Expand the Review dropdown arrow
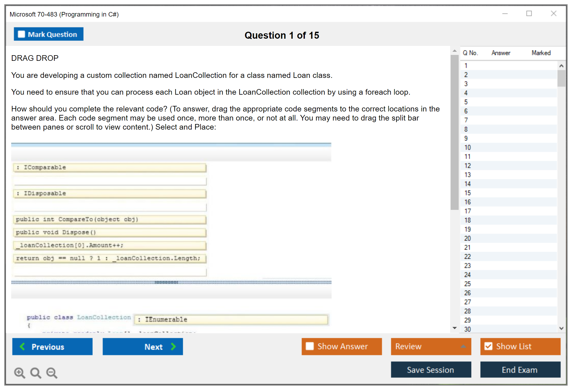The image size is (574, 392). (x=463, y=346)
